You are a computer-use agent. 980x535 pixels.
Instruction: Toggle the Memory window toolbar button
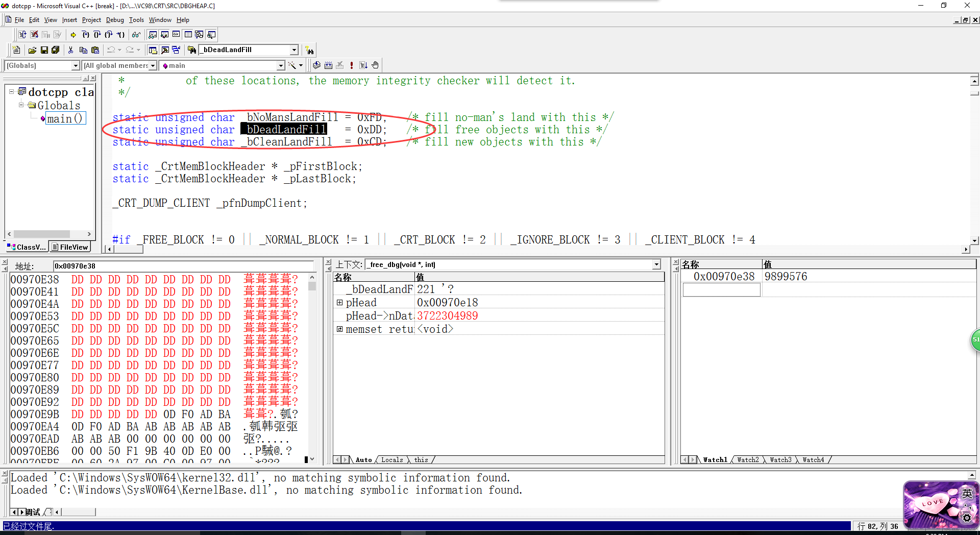point(188,35)
